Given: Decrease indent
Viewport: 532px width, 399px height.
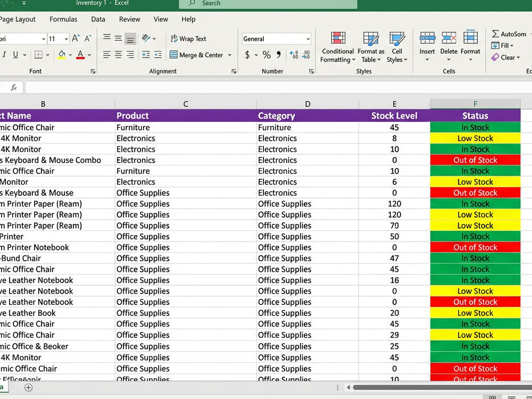Looking at the screenshot, I should 146,55.
